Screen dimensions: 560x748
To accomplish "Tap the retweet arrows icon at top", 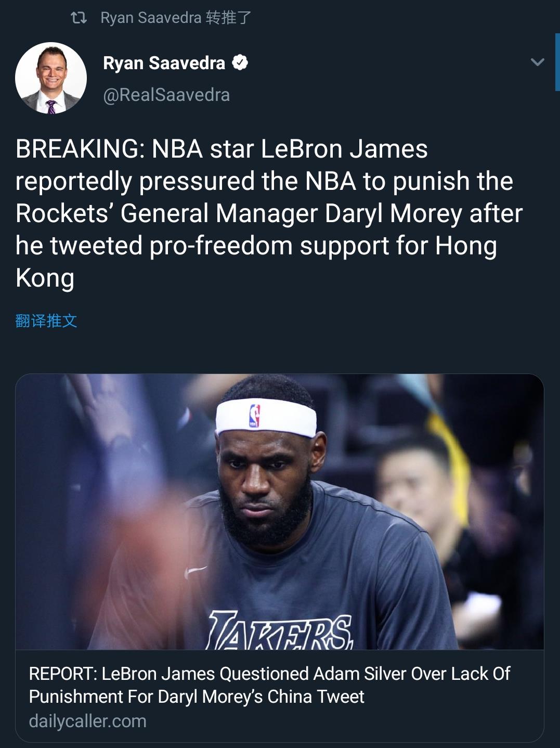I will pyautogui.click(x=79, y=18).
